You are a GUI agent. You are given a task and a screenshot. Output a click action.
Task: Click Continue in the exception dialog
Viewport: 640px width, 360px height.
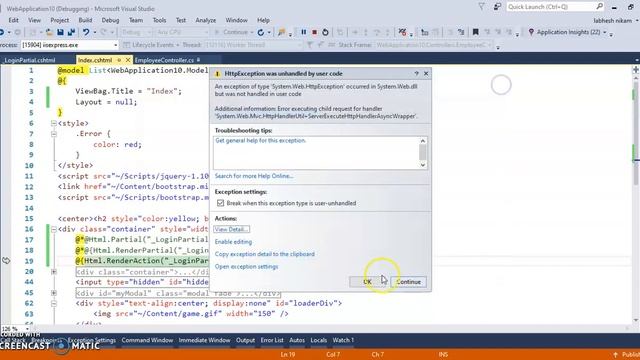click(x=409, y=282)
